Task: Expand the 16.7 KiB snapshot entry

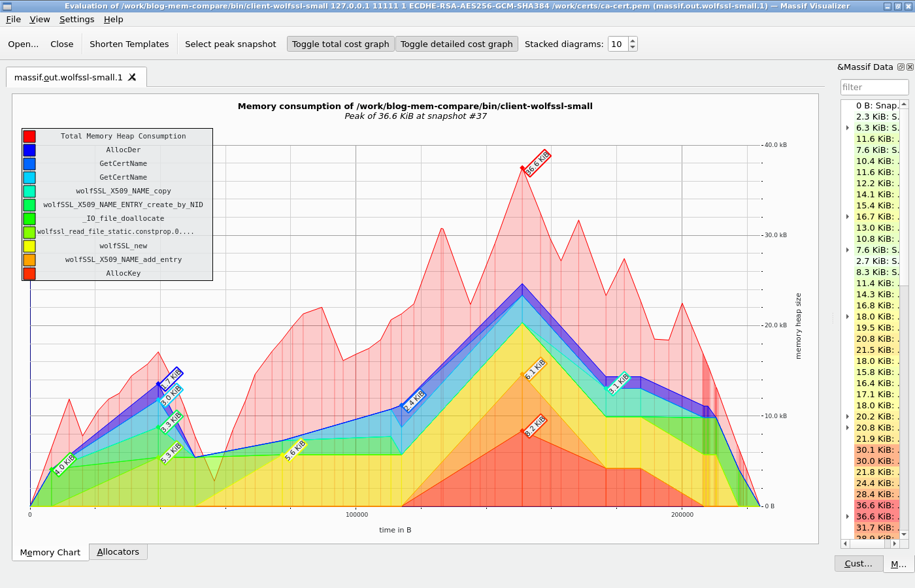Action: [848, 217]
